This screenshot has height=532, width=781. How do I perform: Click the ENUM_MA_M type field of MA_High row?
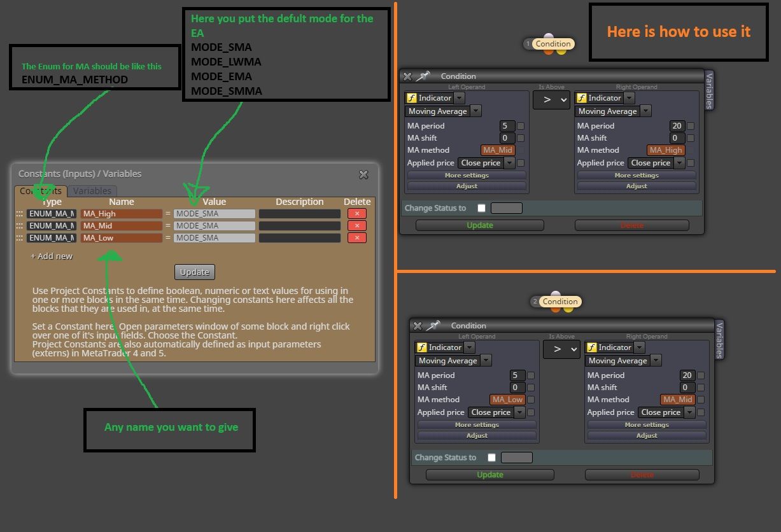[x=52, y=214]
